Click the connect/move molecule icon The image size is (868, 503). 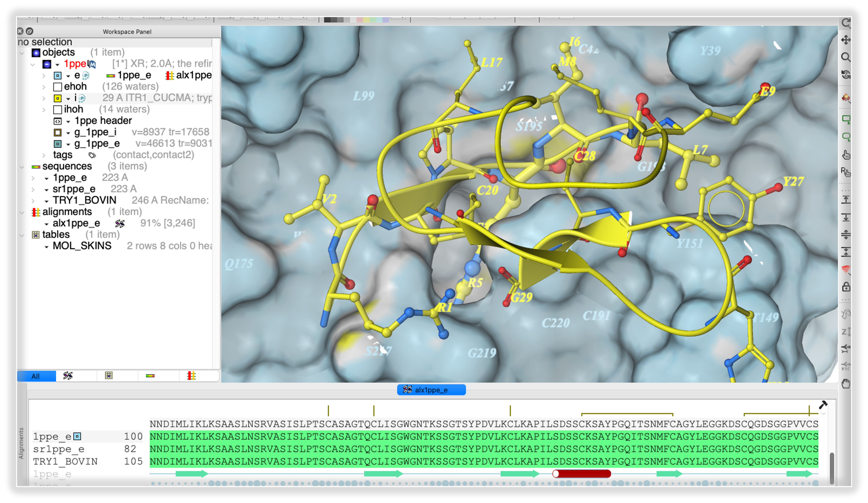846,349
